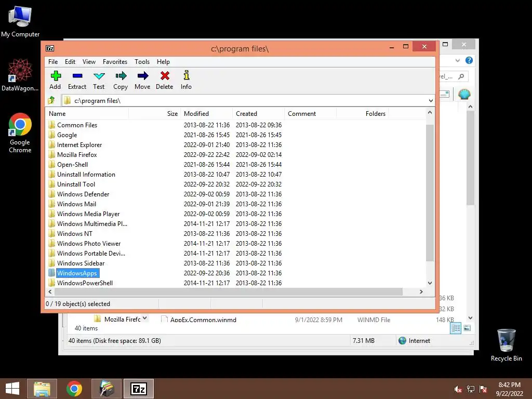Select the Windows Sidebar folder

click(81, 263)
